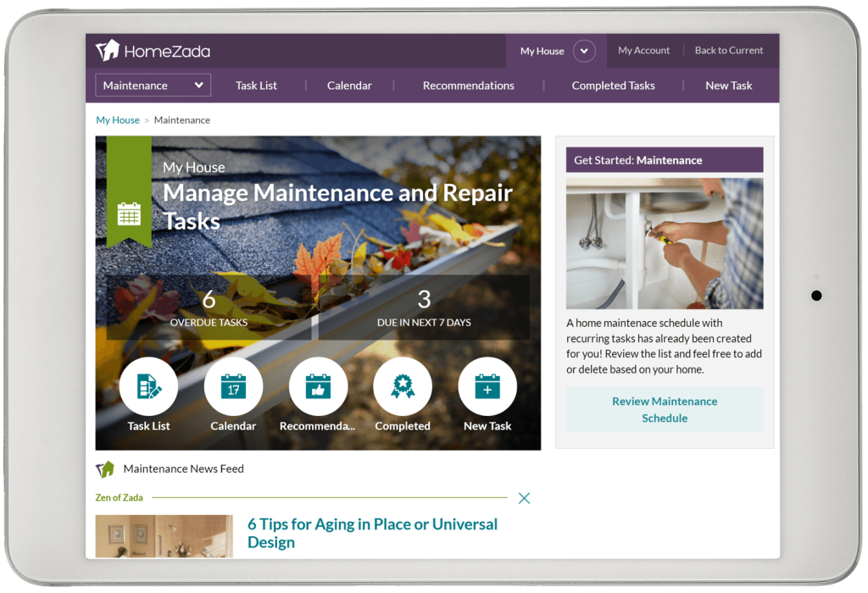Viewport: 868px width, 593px height.
Task: Click the Get Started: Maintenance header
Action: click(x=665, y=160)
